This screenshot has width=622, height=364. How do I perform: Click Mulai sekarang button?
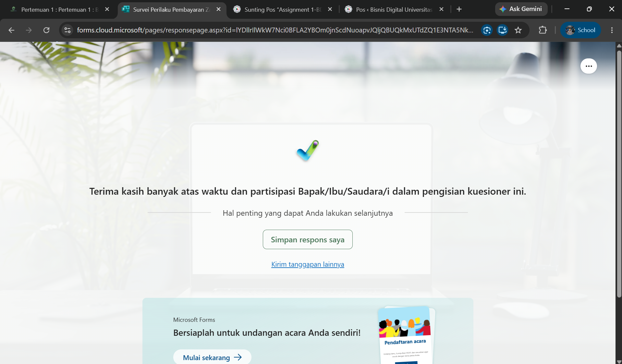point(212,357)
